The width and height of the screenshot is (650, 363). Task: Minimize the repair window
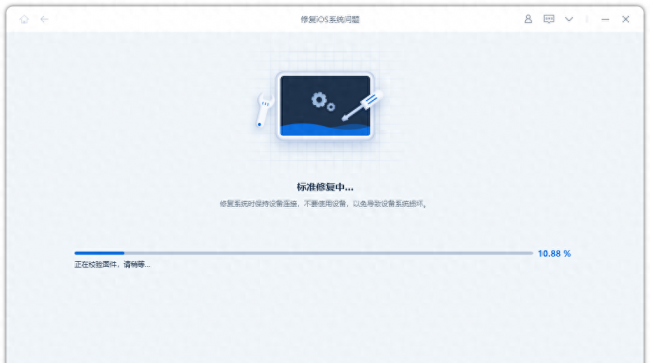click(605, 19)
